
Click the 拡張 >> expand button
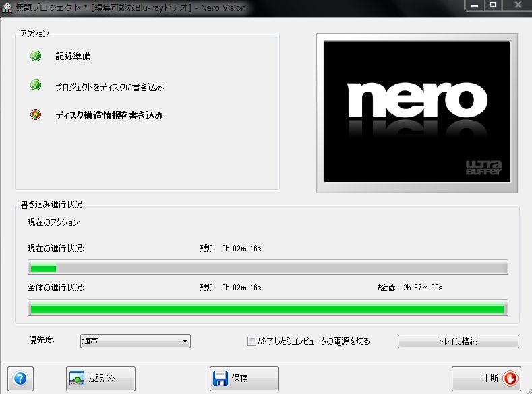(100, 379)
